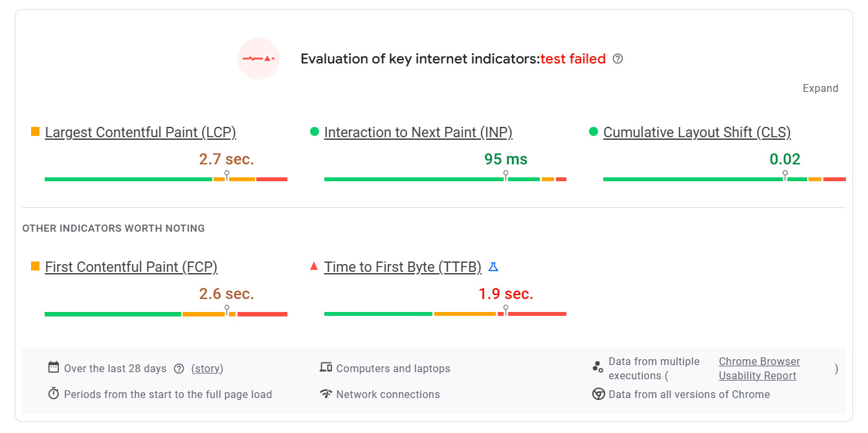Viewport: 868px width, 433px height.
Task: Open the "(story)" link
Action: [x=207, y=368]
